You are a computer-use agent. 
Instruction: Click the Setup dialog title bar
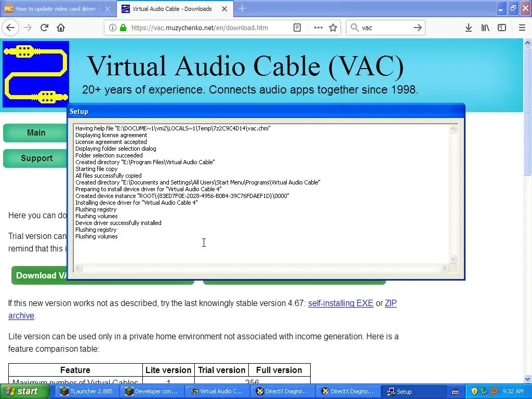pos(266,111)
